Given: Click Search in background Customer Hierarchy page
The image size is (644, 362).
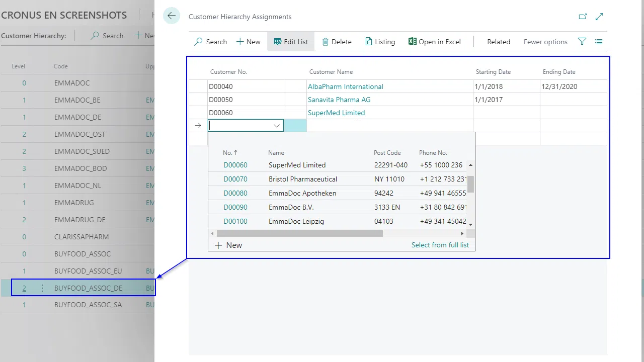Looking at the screenshot, I should tap(107, 36).
